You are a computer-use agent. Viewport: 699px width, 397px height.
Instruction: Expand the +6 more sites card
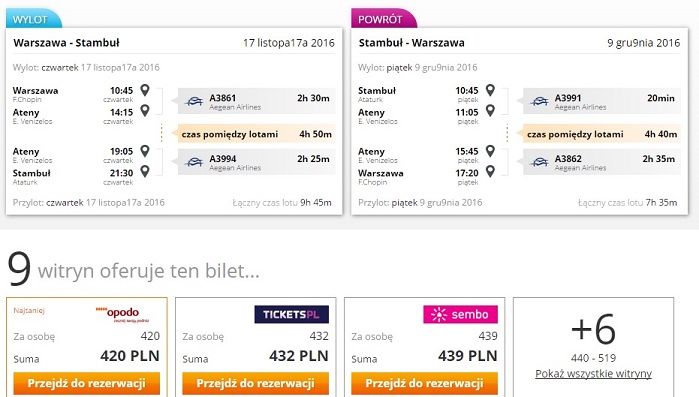tap(593, 330)
